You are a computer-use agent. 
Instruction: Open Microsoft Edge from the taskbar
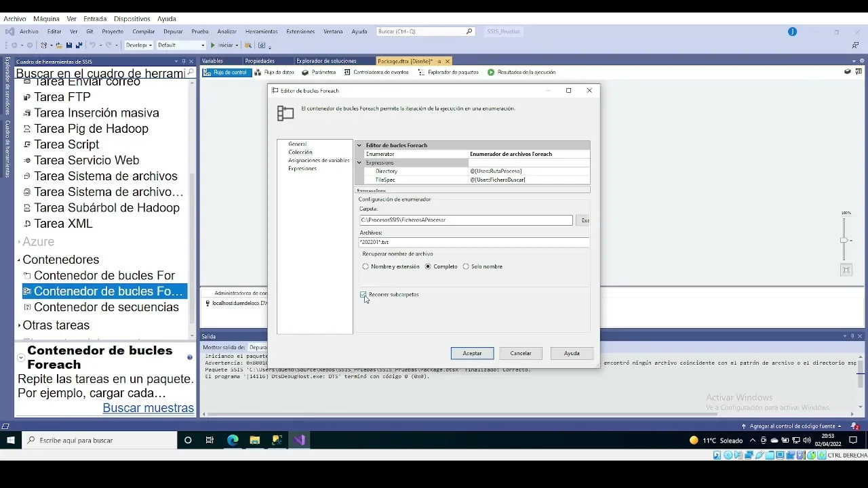pos(233,440)
